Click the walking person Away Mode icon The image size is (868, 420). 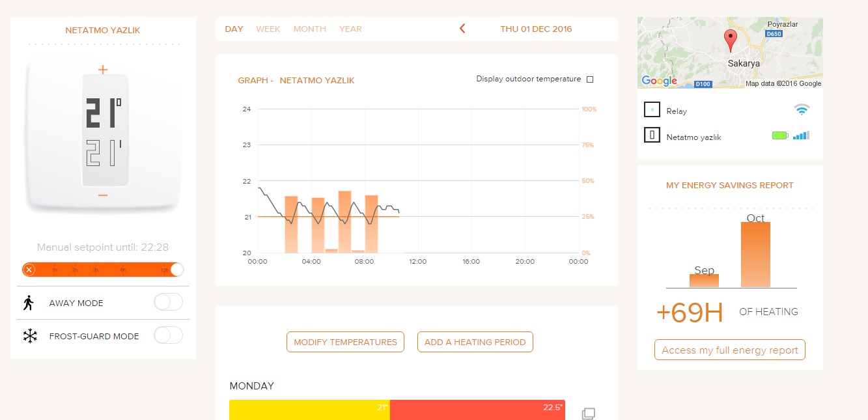point(28,303)
